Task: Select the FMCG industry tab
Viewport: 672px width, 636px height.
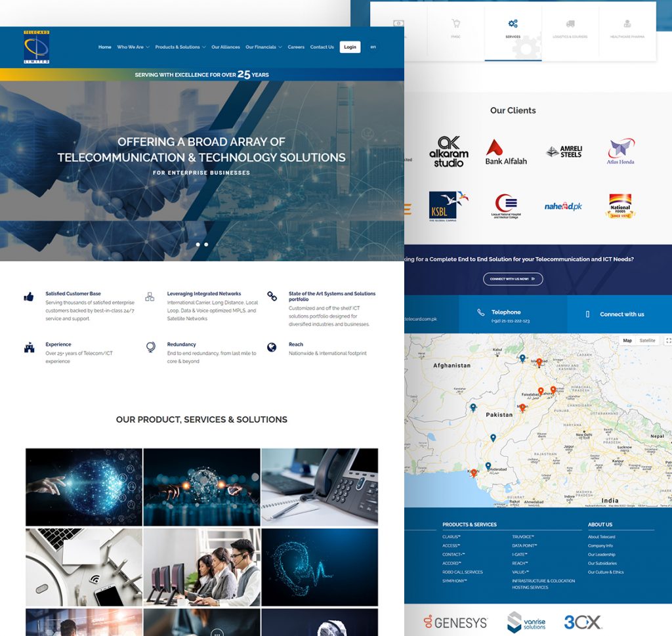Action: [x=456, y=33]
